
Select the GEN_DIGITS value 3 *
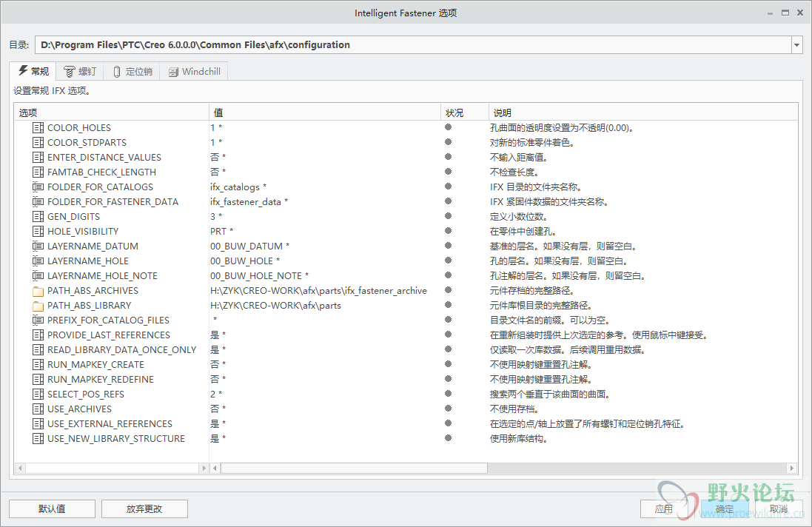(216, 216)
